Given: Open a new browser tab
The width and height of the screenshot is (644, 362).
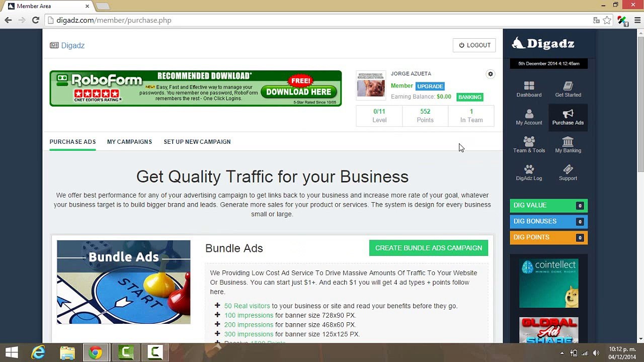Looking at the screenshot, I should click(x=103, y=6).
